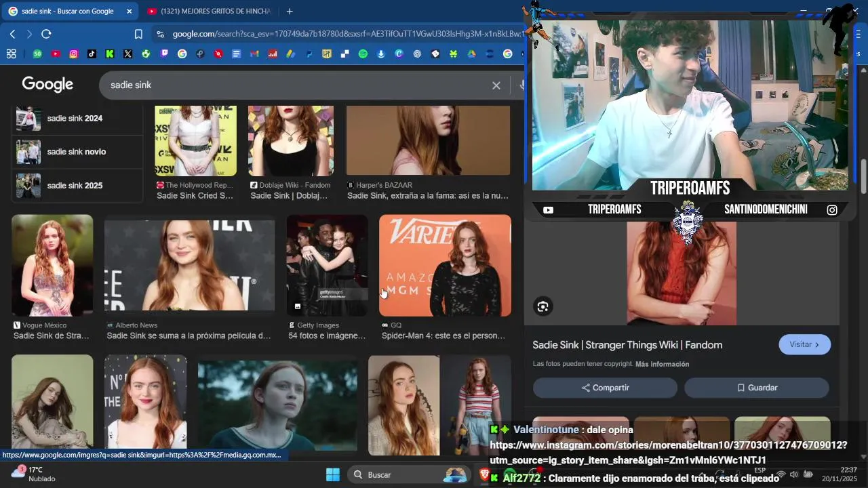Open the green Kick bookmark icon
The image size is (868, 488).
pyautogui.click(x=110, y=54)
